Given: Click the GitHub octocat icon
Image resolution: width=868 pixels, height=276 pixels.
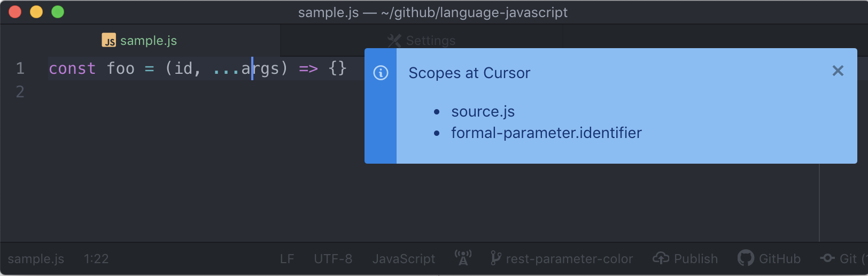Looking at the screenshot, I should pyautogui.click(x=746, y=258).
